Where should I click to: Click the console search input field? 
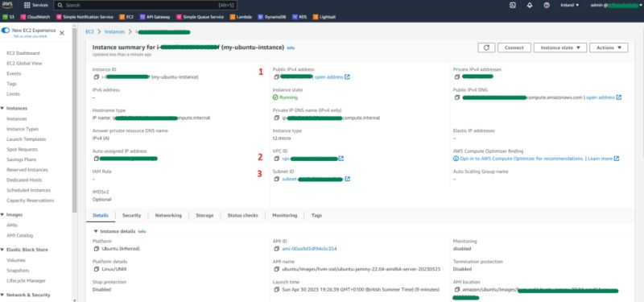point(146,6)
